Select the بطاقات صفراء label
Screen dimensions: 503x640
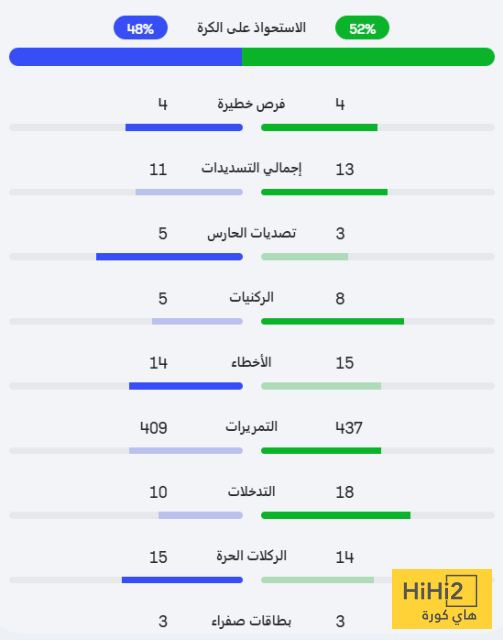coord(251,621)
